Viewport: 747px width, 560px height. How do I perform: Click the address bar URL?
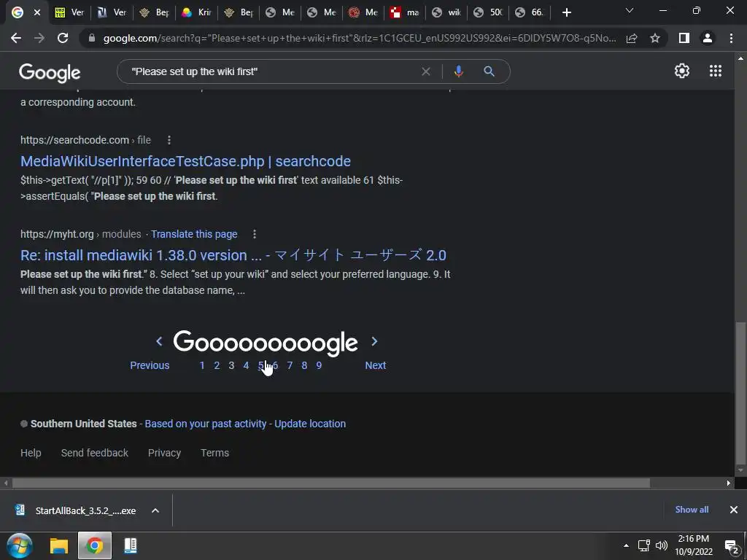360,38
